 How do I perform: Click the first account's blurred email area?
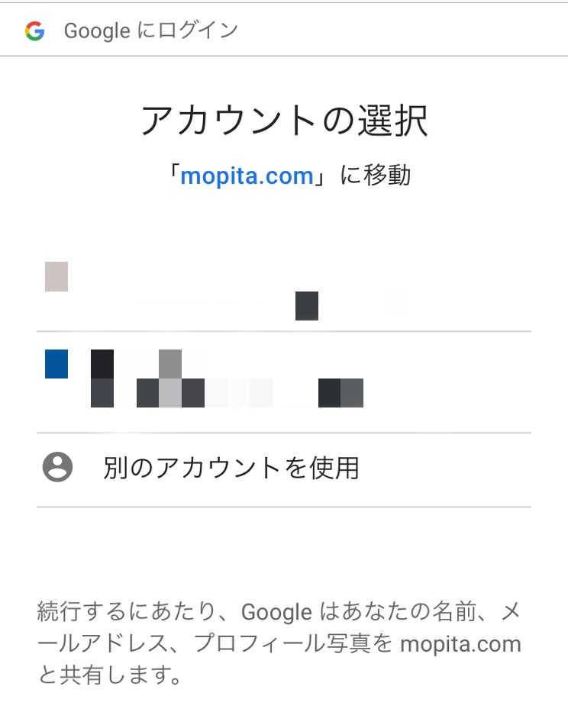coord(274,306)
